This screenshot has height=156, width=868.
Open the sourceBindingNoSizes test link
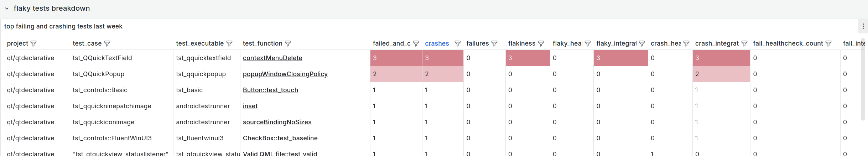(x=277, y=122)
